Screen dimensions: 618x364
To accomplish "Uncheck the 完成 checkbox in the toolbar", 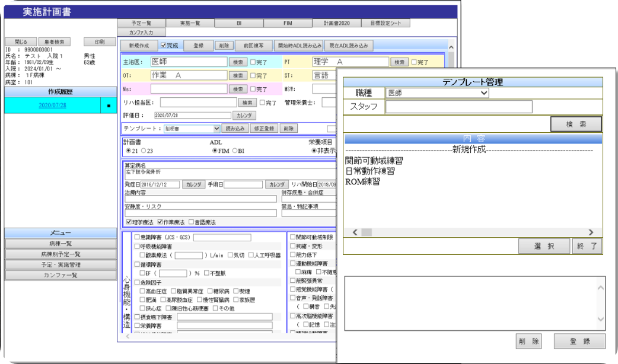I will (x=163, y=46).
